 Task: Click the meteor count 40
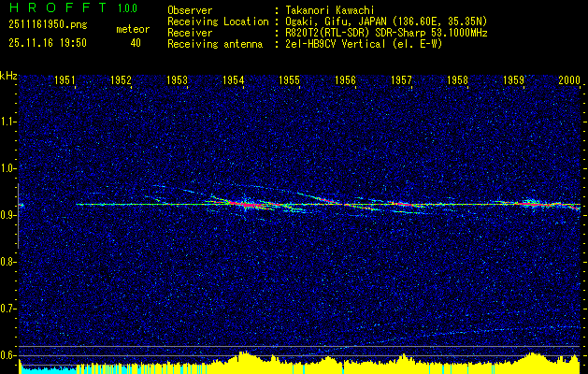click(136, 43)
